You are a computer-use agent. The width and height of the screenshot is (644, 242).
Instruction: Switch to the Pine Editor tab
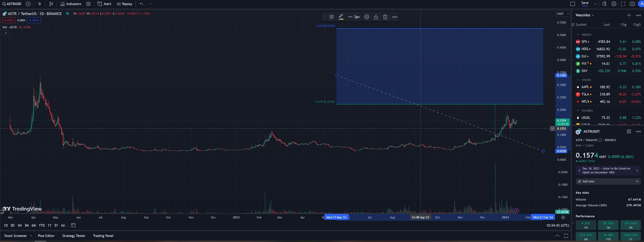(46, 236)
